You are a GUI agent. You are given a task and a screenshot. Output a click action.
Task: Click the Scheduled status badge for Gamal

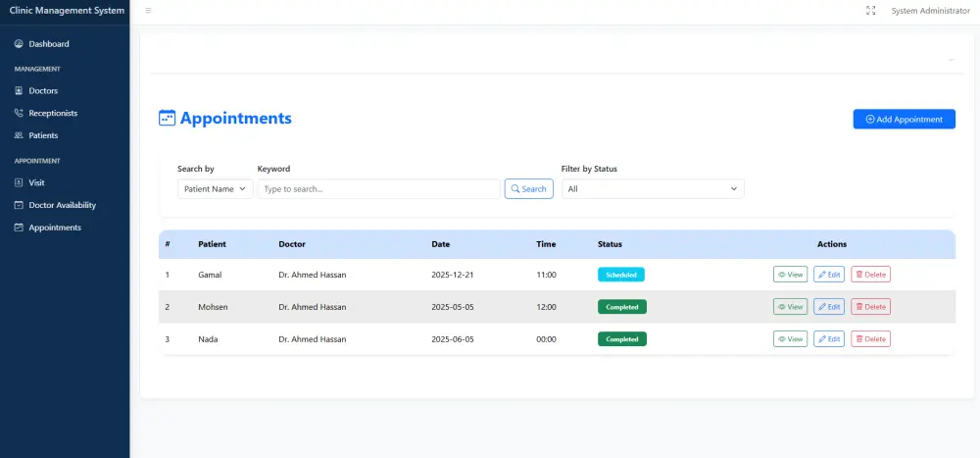point(621,275)
